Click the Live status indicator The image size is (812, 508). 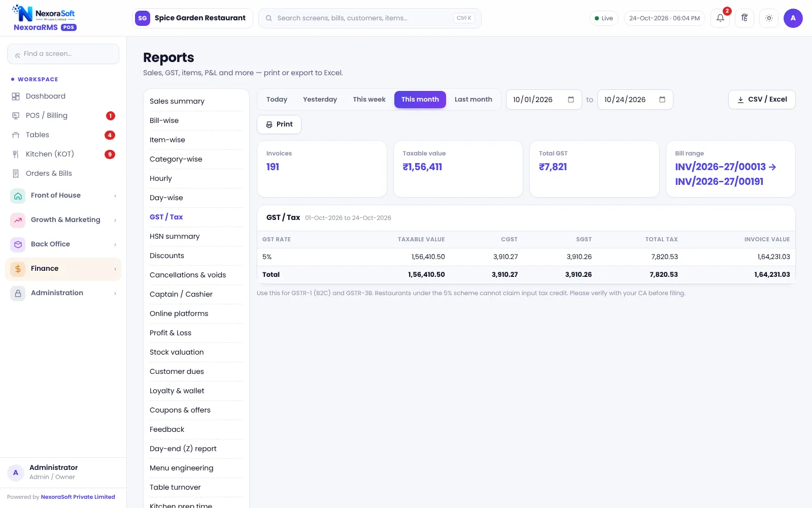point(604,18)
